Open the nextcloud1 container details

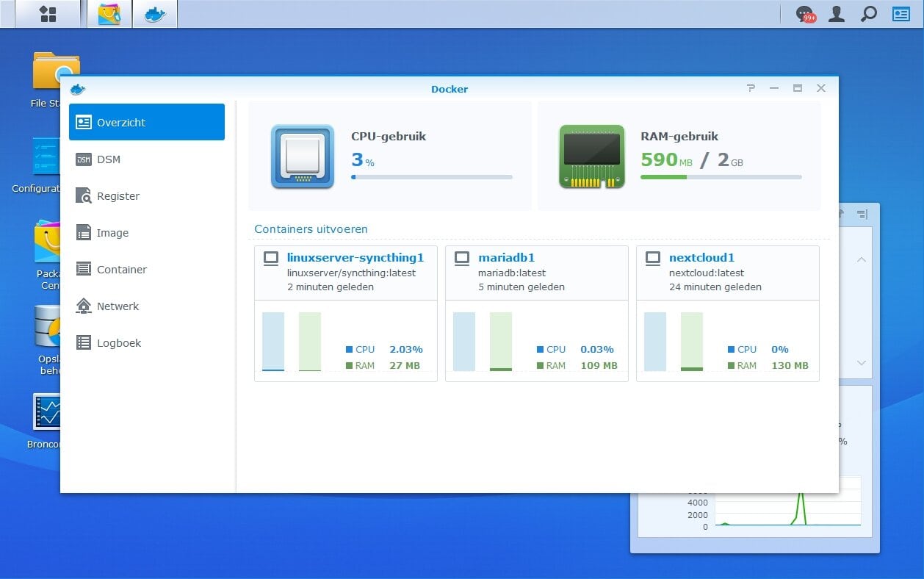pos(701,258)
